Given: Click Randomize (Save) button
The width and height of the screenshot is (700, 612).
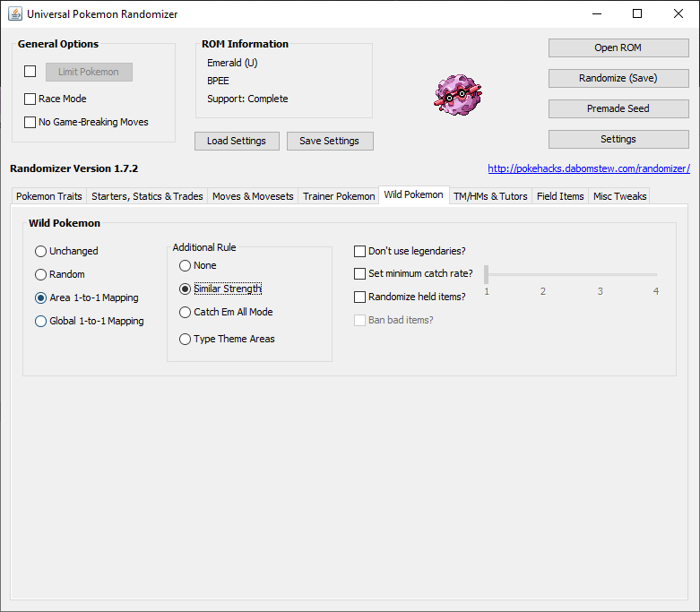Looking at the screenshot, I should [618, 78].
